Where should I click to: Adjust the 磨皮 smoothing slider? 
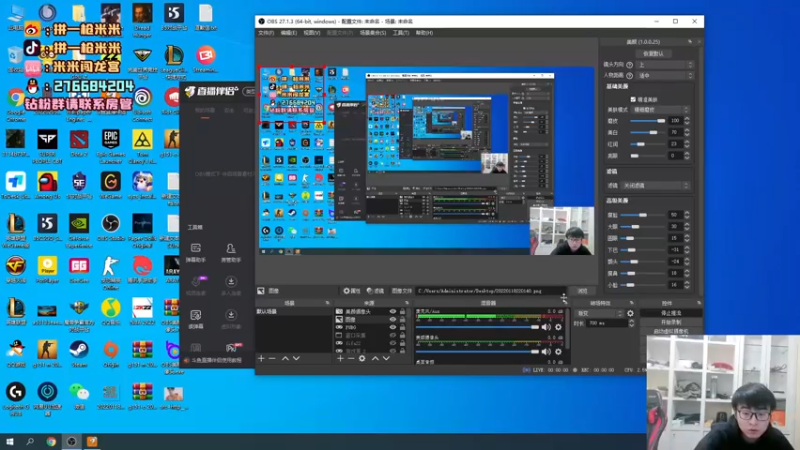tap(648, 121)
